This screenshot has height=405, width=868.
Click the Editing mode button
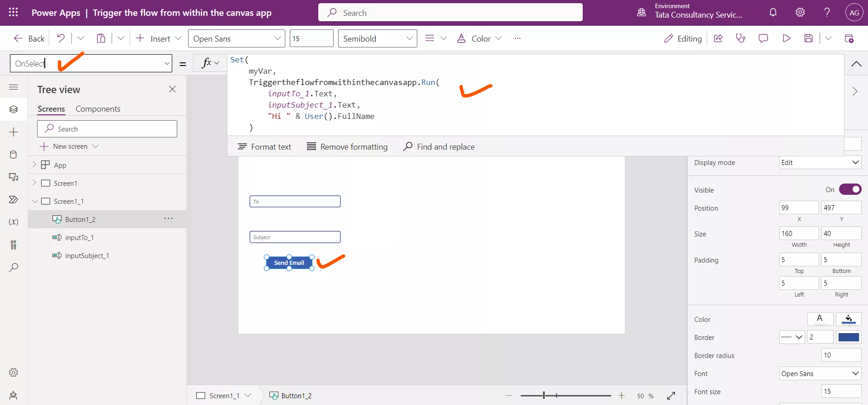coord(683,38)
